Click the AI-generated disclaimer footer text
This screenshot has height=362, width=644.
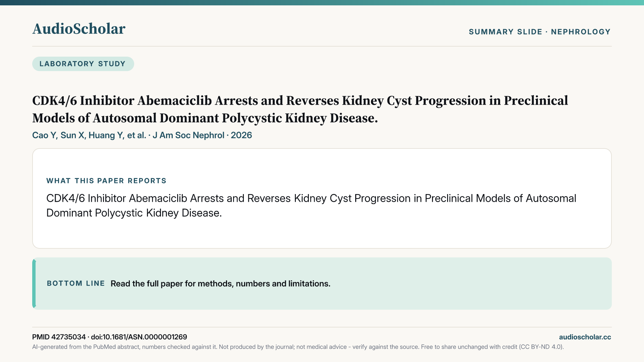pos(298,347)
